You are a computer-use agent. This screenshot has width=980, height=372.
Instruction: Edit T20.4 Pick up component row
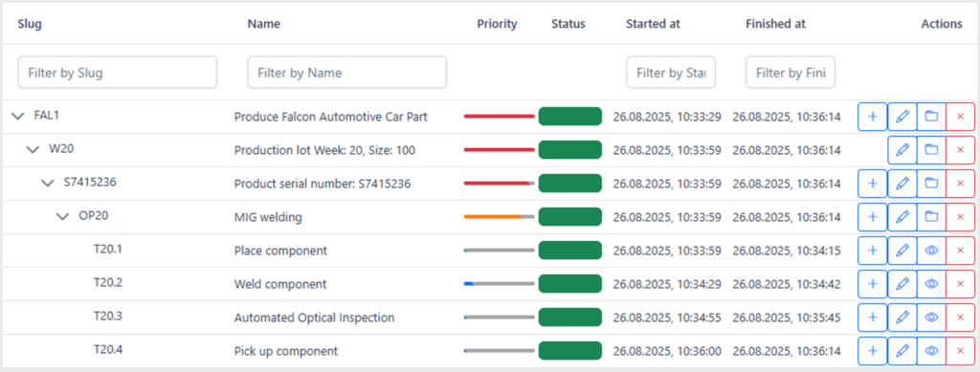(902, 351)
